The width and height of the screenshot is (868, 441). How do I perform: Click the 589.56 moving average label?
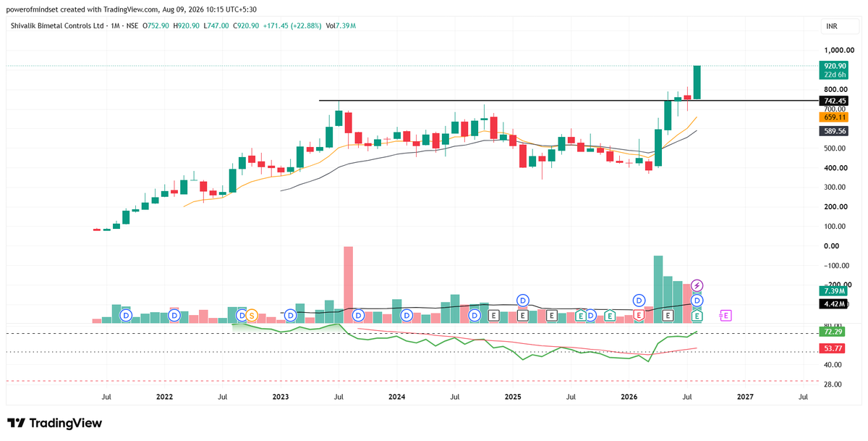pos(835,131)
